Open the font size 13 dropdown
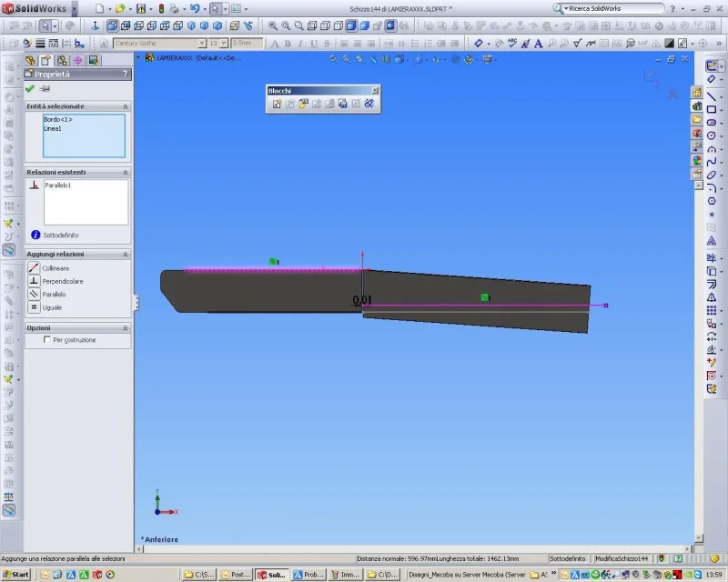Screen dimensions: 728x582 [x=224, y=43]
